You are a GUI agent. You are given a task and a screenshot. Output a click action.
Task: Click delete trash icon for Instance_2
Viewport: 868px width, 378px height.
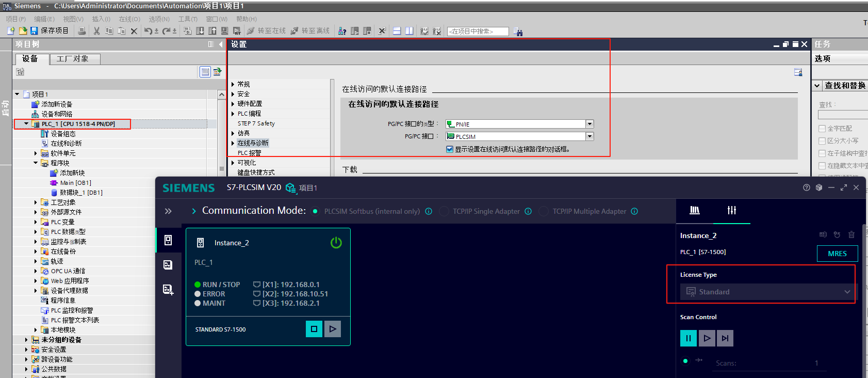tap(851, 235)
